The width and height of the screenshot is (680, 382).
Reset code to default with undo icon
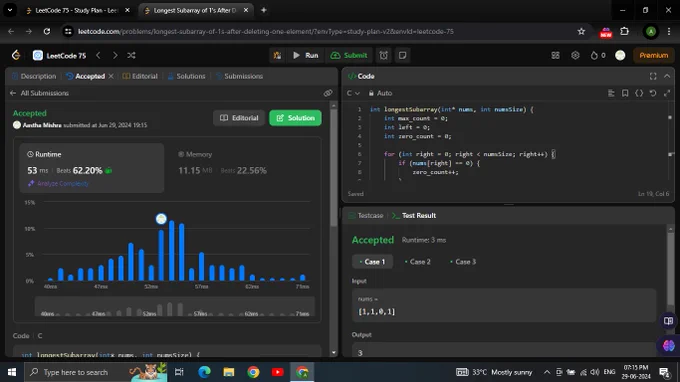tap(653, 93)
